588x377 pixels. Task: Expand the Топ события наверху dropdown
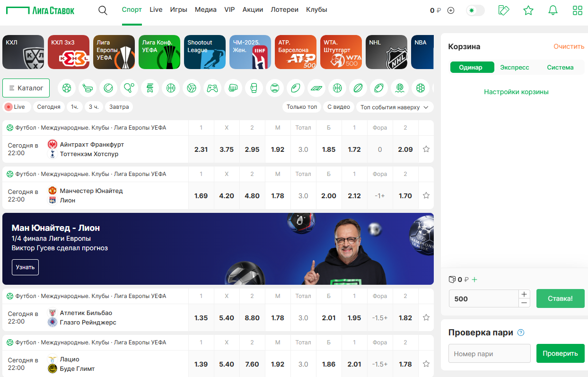point(395,107)
